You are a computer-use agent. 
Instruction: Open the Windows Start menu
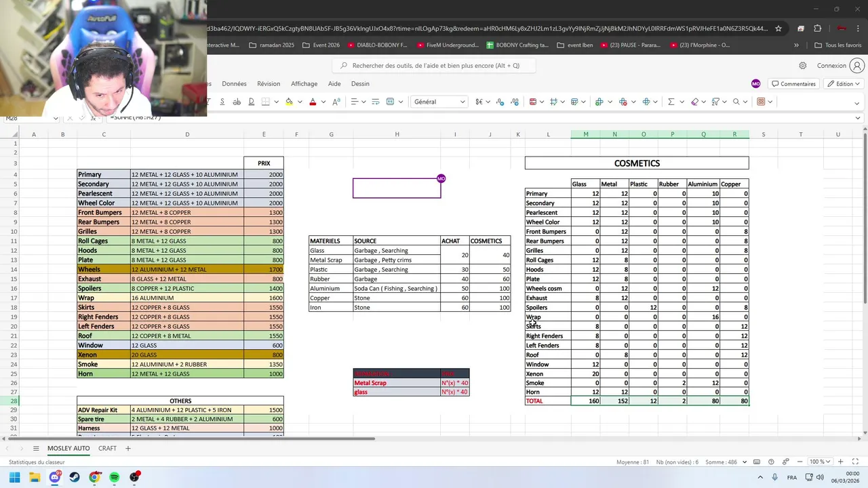[x=15, y=477]
